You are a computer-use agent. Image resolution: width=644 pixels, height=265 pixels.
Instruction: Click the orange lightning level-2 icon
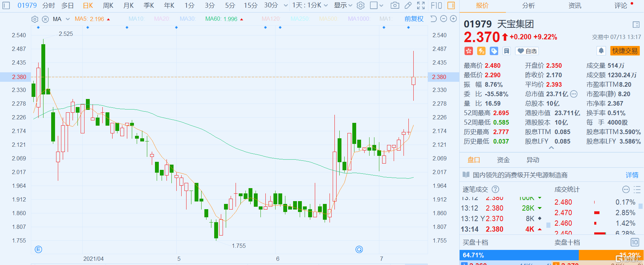pos(481,51)
